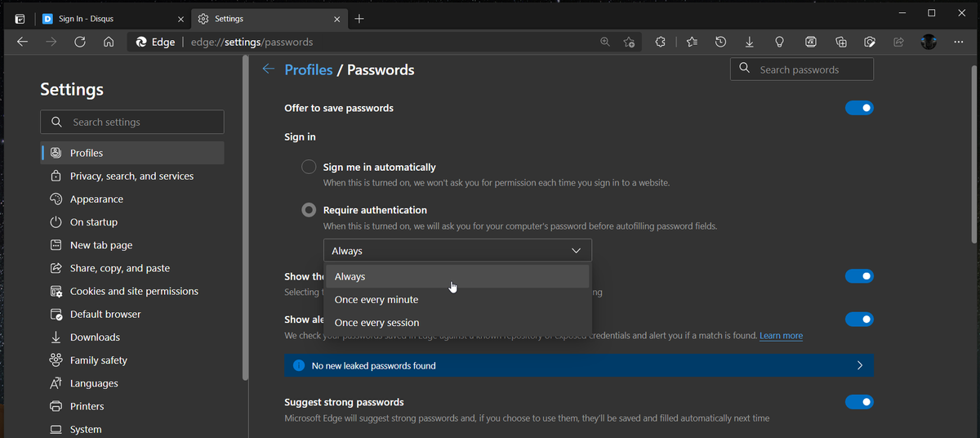
Task: Open the Settings and more ellipsis menu
Action: click(958, 42)
